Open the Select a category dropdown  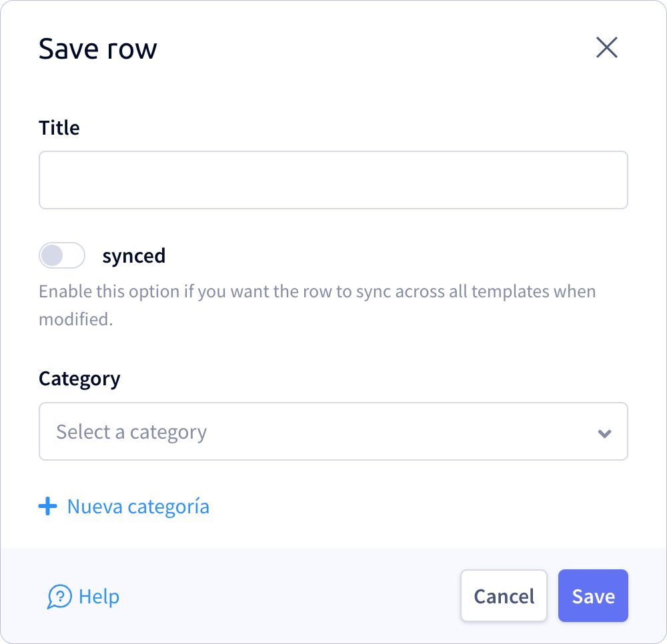click(x=333, y=431)
